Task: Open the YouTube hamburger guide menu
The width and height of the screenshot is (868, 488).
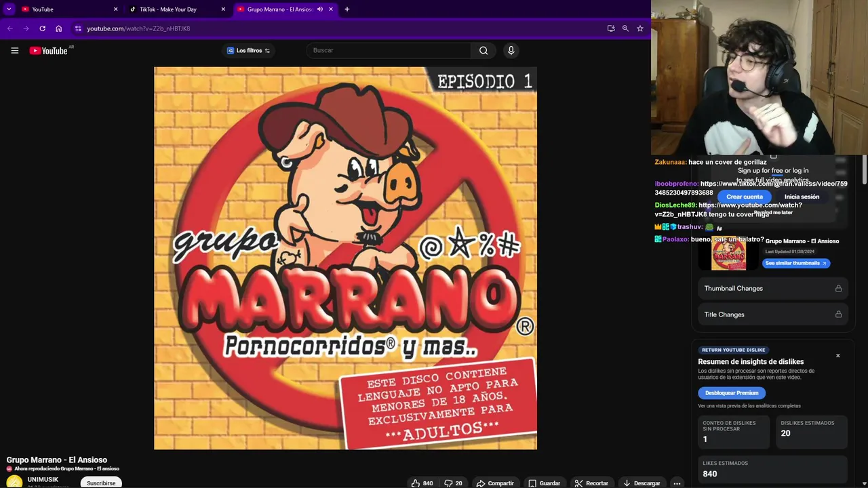Action: tap(14, 50)
